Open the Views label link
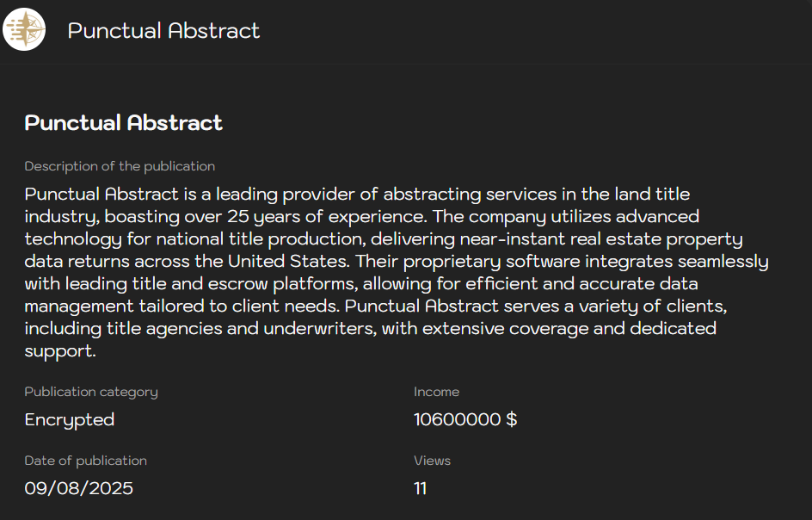 tap(432, 461)
